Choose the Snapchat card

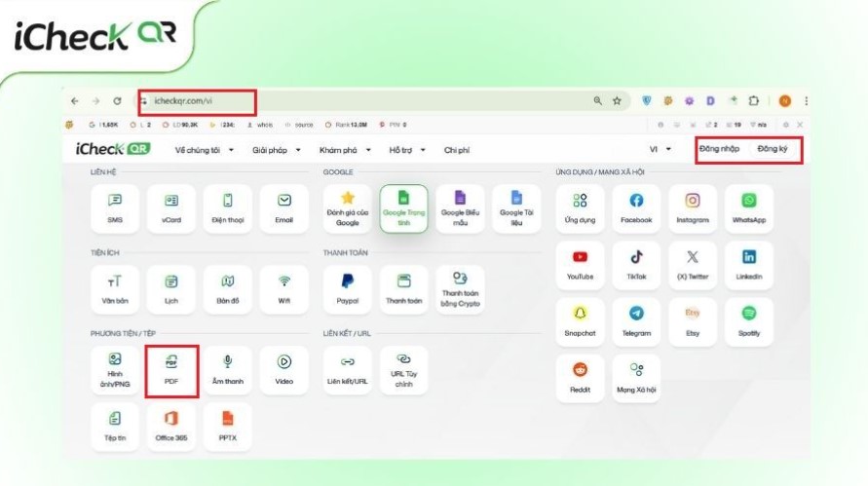[581, 321]
